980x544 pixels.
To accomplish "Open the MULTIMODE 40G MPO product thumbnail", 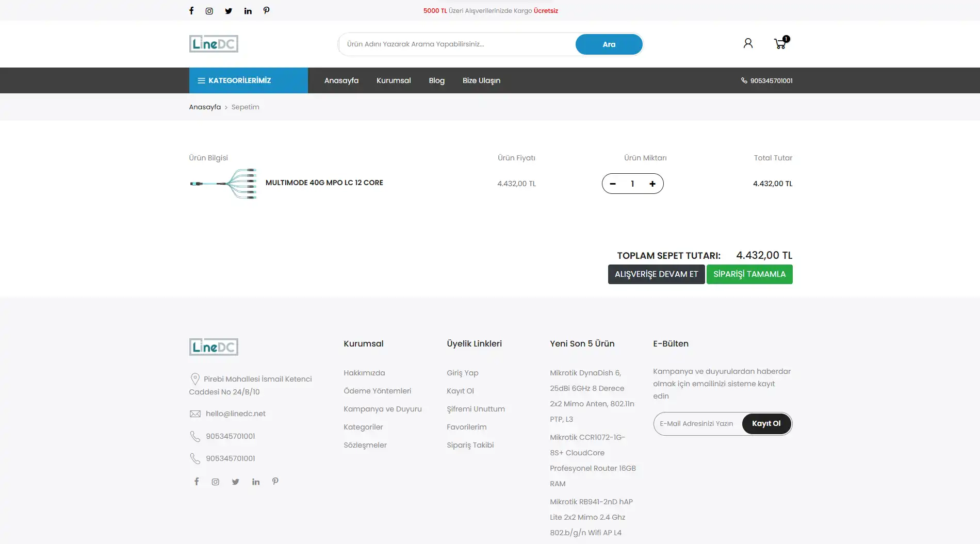I will 223,184.
